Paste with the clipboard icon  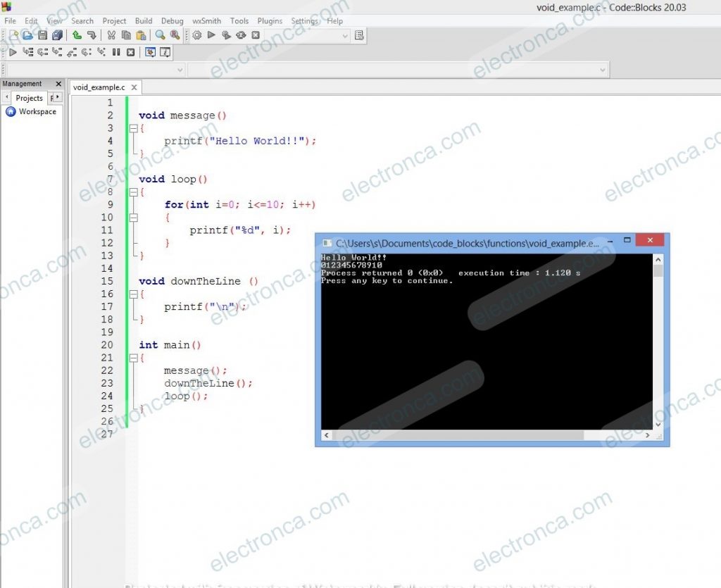click(141, 35)
